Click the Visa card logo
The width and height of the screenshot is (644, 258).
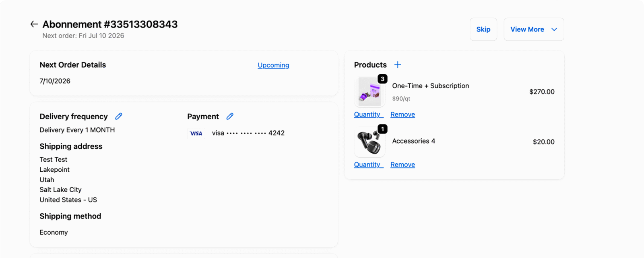click(196, 133)
